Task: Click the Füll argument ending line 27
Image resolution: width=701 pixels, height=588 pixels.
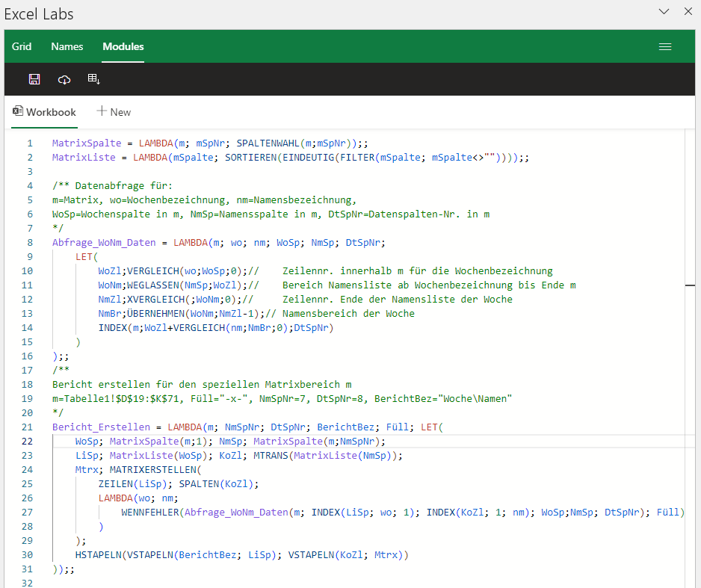Action: pyautogui.click(x=667, y=513)
